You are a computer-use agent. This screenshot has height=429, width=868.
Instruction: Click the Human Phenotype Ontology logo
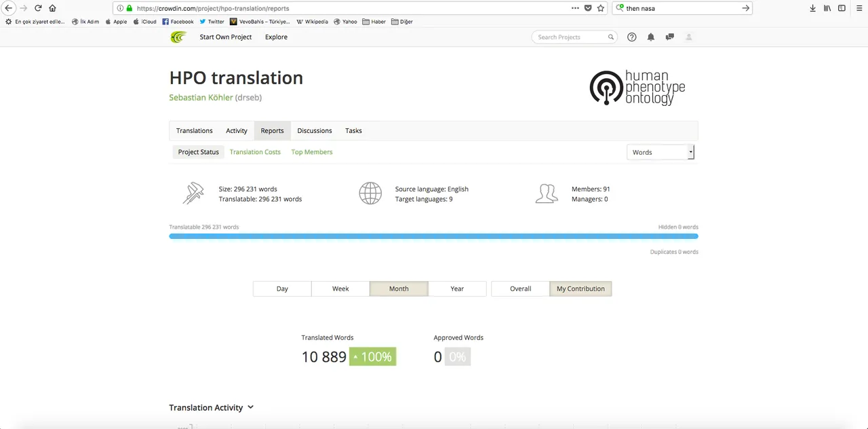pos(637,88)
